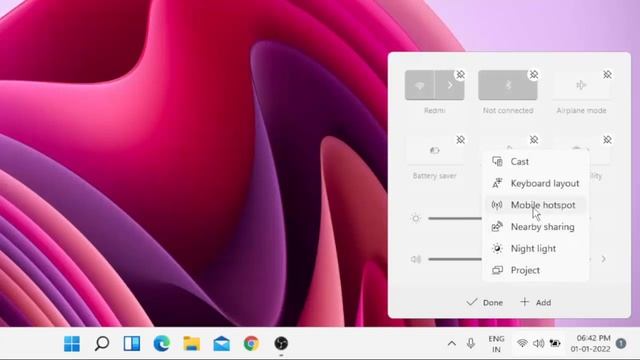The image size is (640, 360).
Task: Open sound output chevron next to volume
Action: pyautogui.click(x=604, y=259)
